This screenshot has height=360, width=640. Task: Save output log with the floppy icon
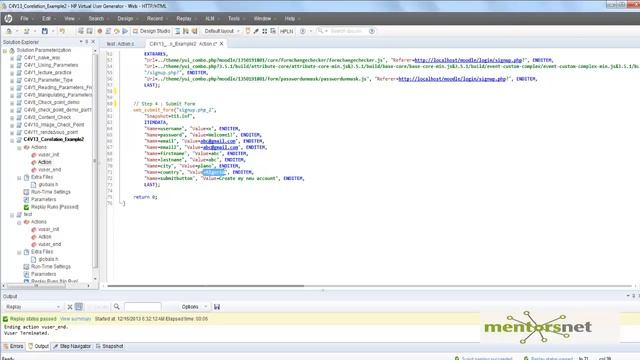(217, 307)
